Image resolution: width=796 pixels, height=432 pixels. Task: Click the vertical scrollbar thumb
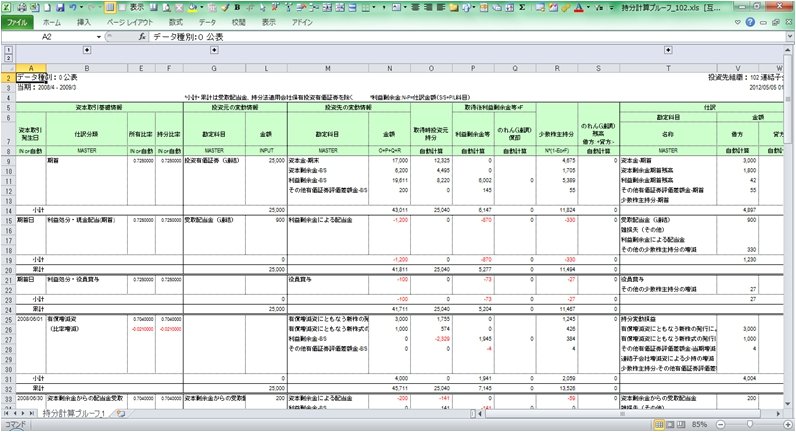pos(787,99)
